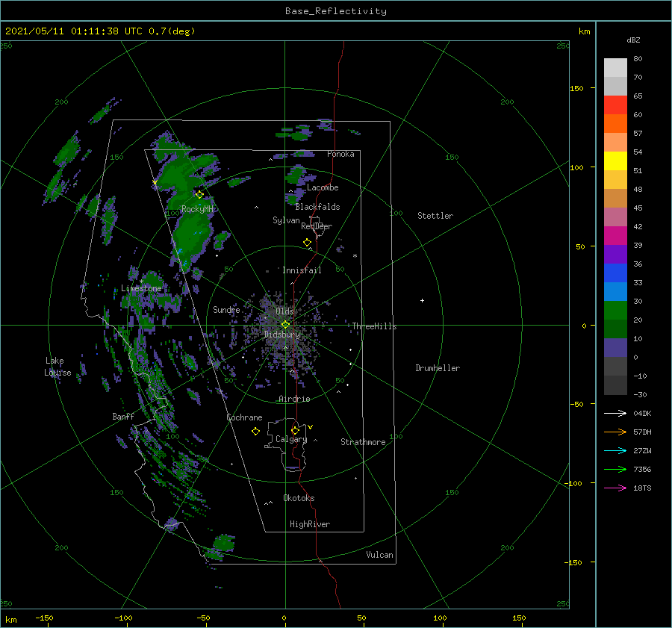Click the Vulcan town label
This screenshot has height=628, width=672.
pyautogui.click(x=380, y=555)
